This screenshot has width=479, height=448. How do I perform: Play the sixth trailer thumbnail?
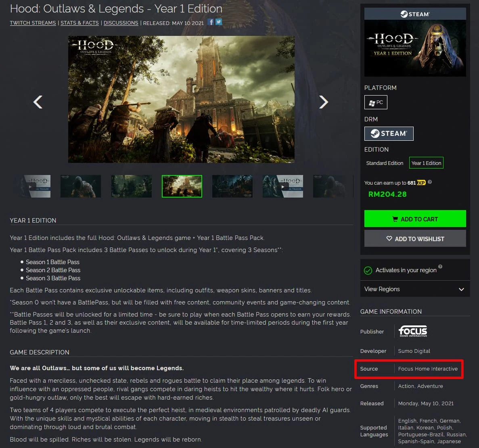pos(282,186)
